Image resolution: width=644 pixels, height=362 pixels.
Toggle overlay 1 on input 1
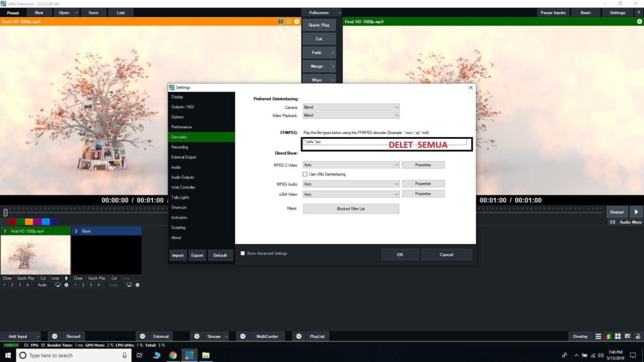pos(4,285)
